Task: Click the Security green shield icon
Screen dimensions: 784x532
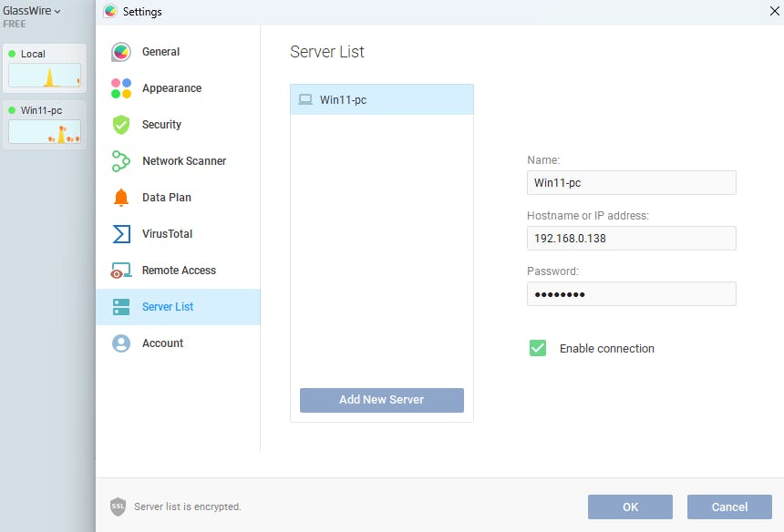Action: pos(121,125)
